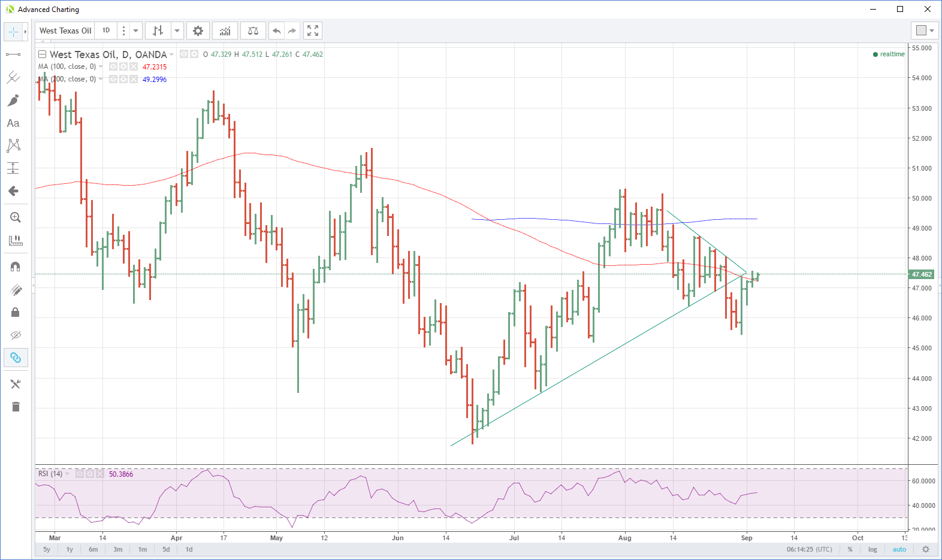Select the back arrow marker tool

13,191
